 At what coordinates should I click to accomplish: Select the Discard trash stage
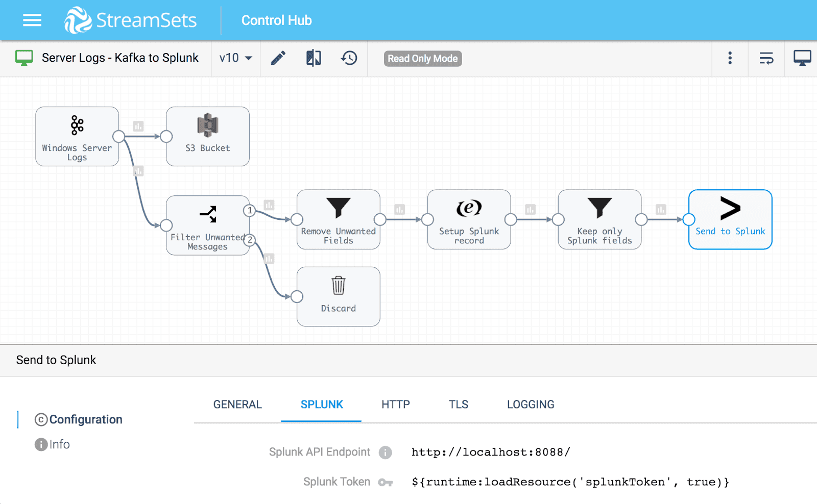(x=338, y=296)
